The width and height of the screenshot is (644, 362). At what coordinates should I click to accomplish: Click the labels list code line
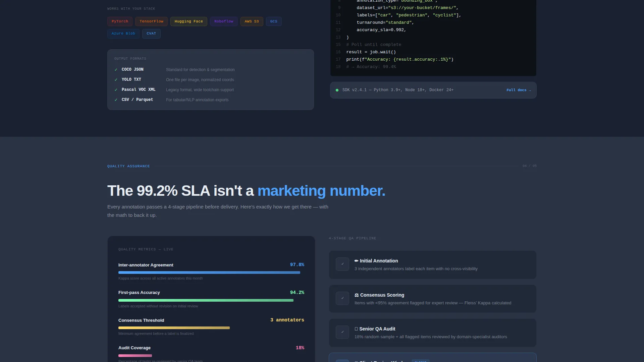409,15
